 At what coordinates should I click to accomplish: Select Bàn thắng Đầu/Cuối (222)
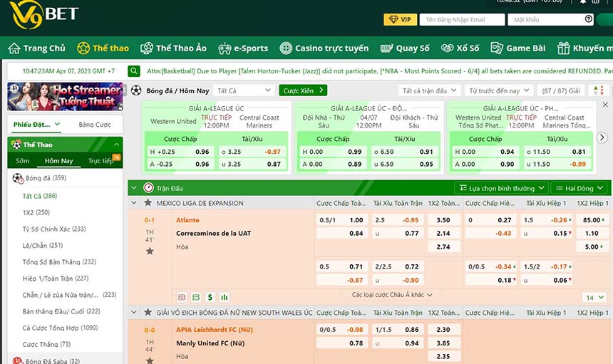[x=61, y=311]
